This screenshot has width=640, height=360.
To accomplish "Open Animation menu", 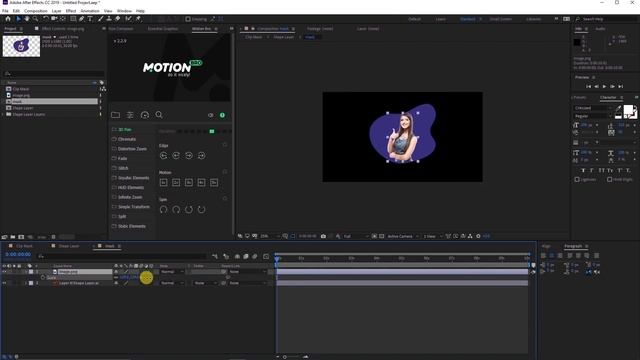I will (x=90, y=11).
